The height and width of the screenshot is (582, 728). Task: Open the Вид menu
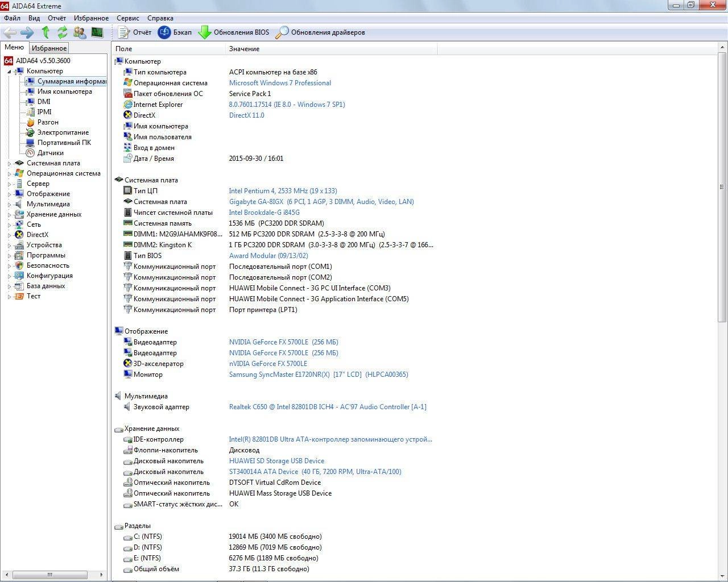[34, 18]
